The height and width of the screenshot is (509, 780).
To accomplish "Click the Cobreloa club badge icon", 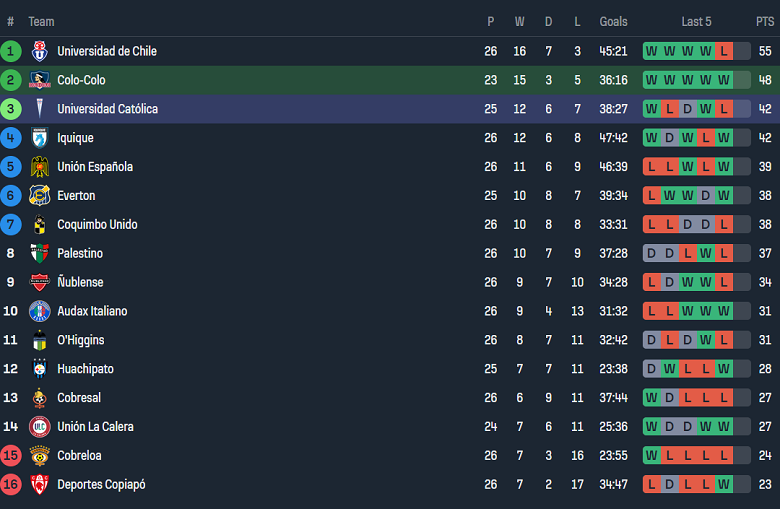I will [39, 456].
